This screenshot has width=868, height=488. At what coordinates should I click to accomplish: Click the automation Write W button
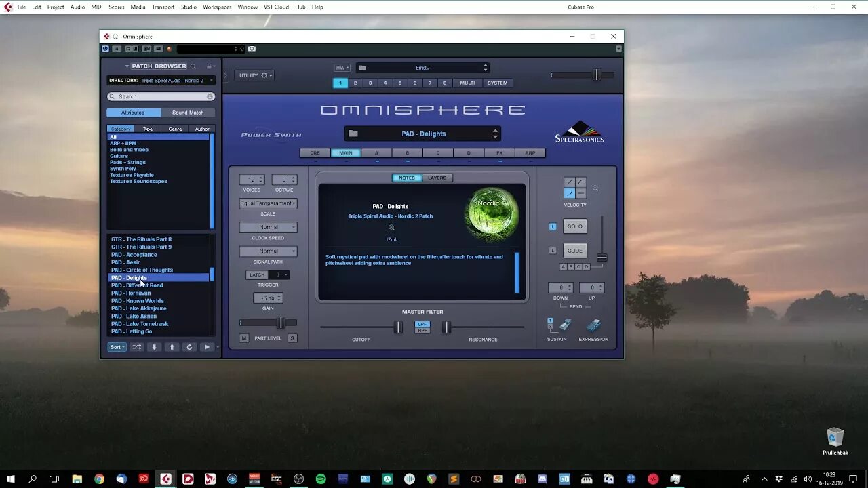[135, 49]
